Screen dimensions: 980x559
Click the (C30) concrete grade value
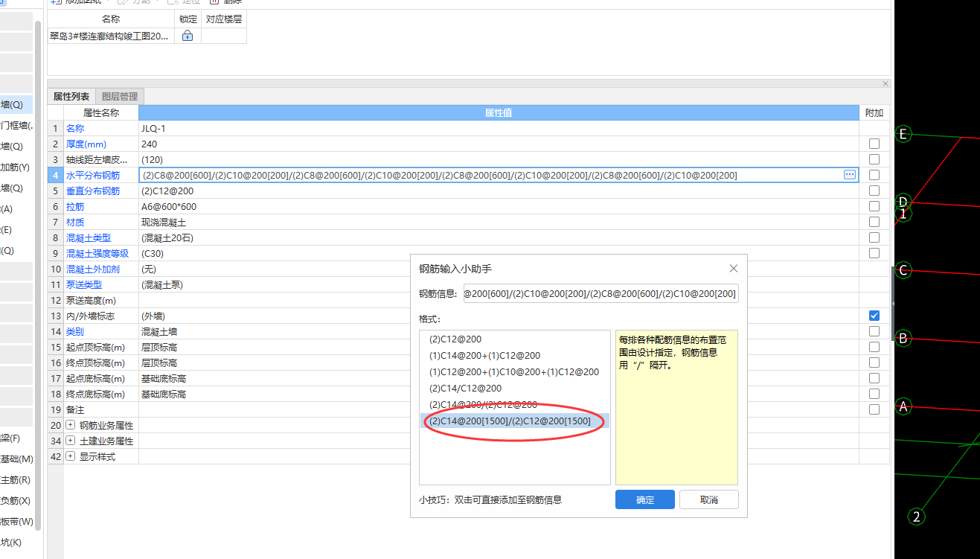(x=499, y=253)
